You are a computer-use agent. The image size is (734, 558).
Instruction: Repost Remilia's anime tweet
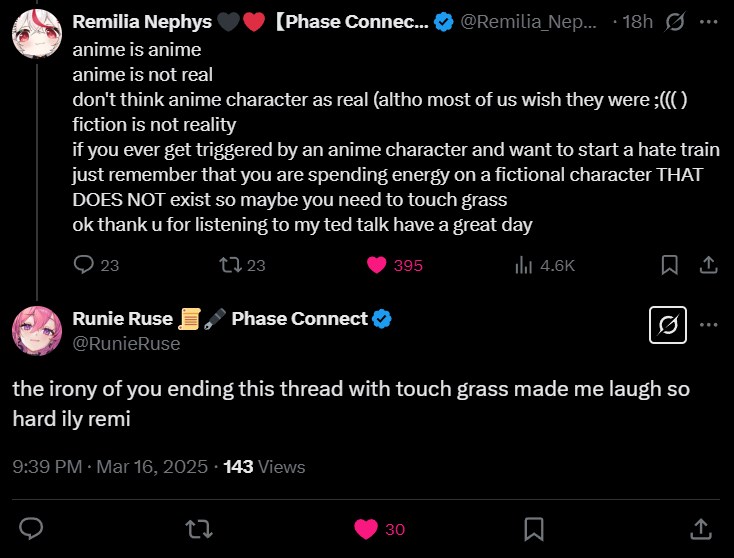[x=230, y=265]
